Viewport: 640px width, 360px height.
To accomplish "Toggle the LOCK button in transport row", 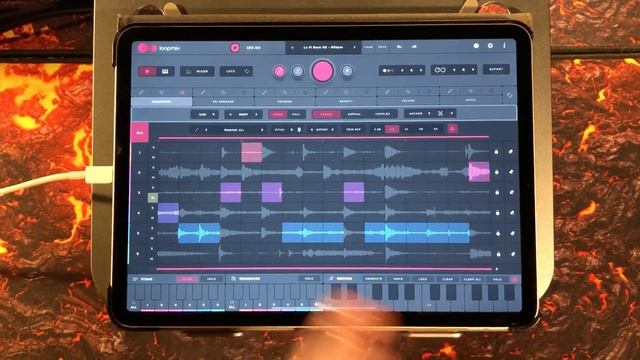I will 236,71.
